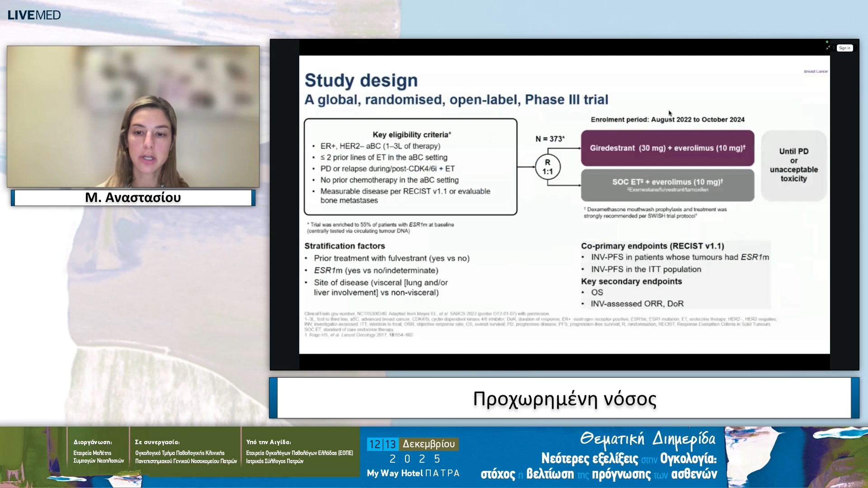Click the M. Αναστασίου name label
The image size is (868, 488).
pos(133,197)
